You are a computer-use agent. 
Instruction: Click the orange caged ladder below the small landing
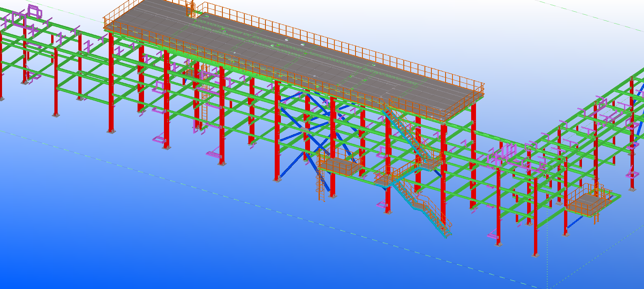tap(321, 186)
